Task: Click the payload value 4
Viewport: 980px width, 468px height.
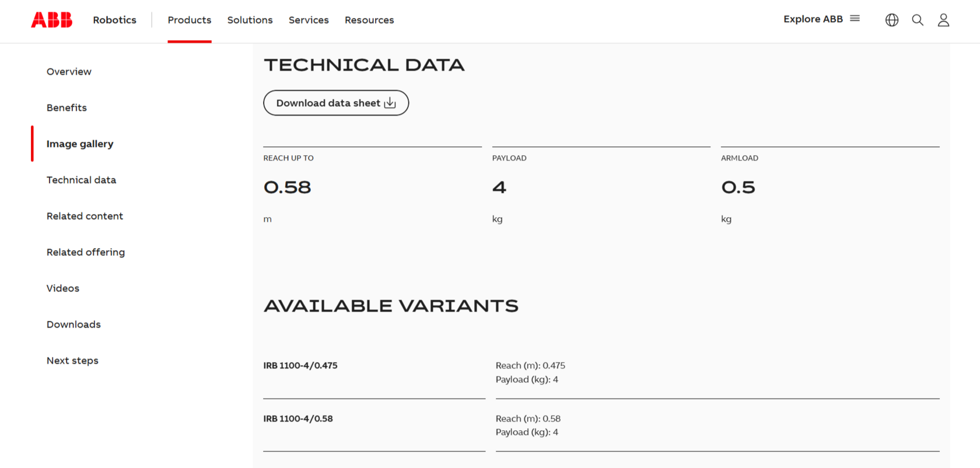Action: (499, 187)
